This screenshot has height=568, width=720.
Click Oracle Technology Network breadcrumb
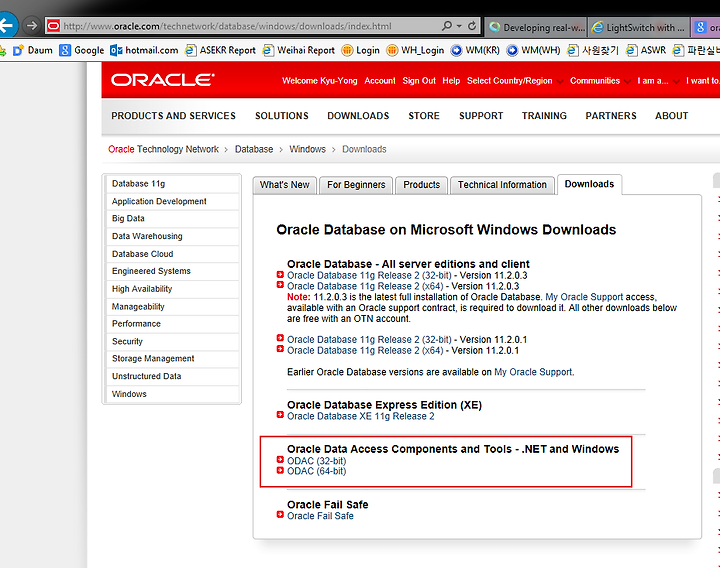163,149
